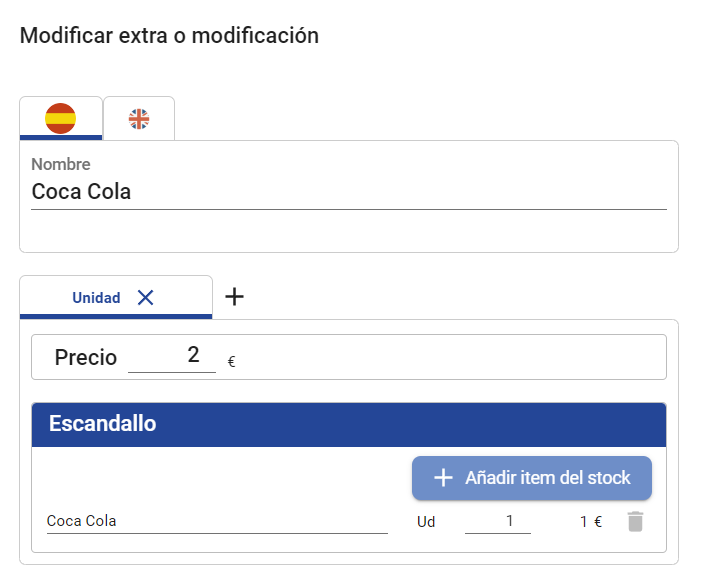
Task: Close the Unidad tab with its X
Action: tap(145, 297)
